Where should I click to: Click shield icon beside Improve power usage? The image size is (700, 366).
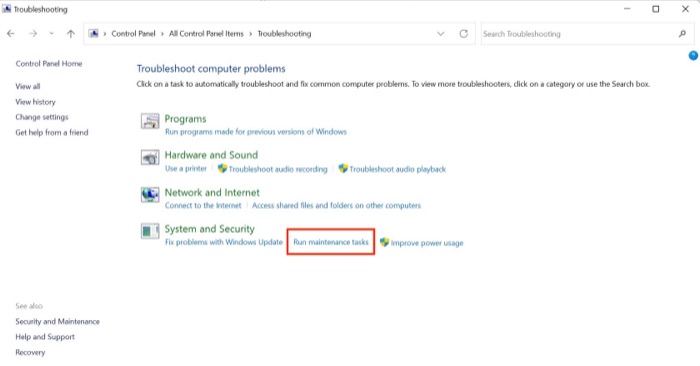pyautogui.click(x=384, y=242)
